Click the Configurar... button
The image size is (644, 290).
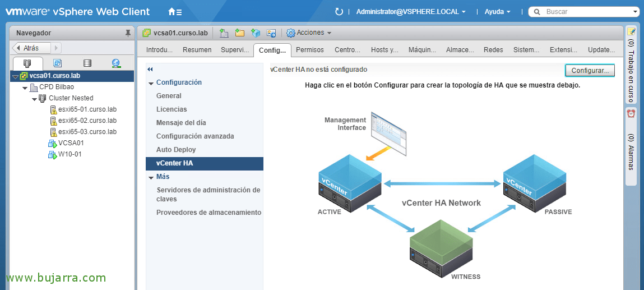590,71
